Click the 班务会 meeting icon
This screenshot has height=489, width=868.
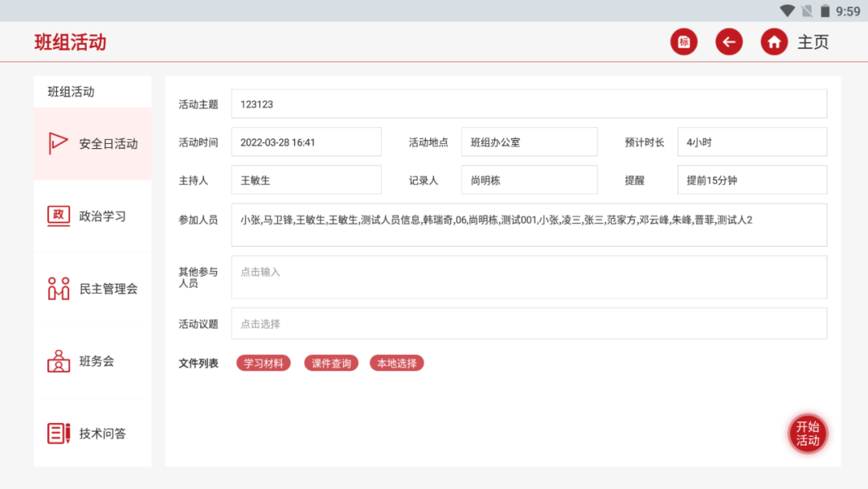[59, 361]
